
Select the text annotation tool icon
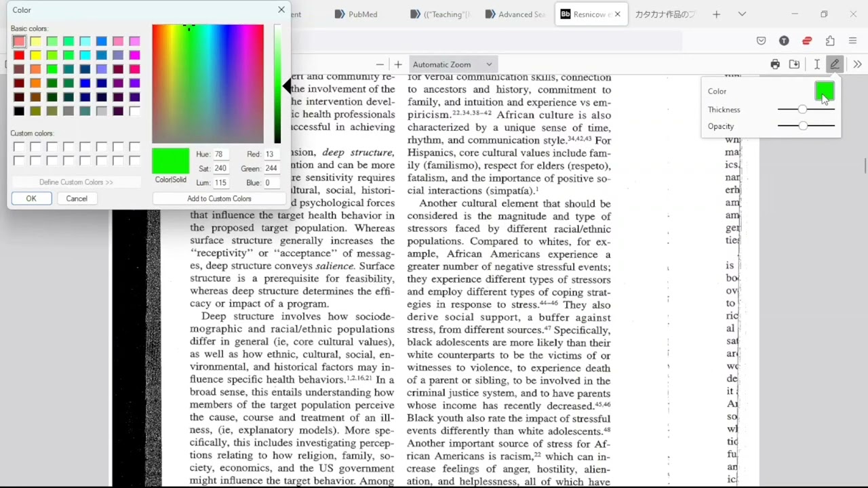click(816, 64)
